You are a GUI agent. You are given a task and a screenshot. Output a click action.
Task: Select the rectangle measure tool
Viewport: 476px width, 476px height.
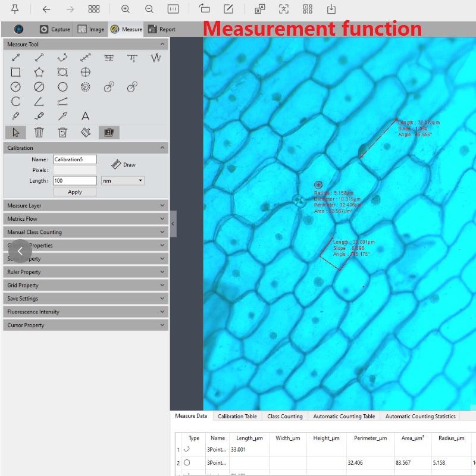coord(16,72)
